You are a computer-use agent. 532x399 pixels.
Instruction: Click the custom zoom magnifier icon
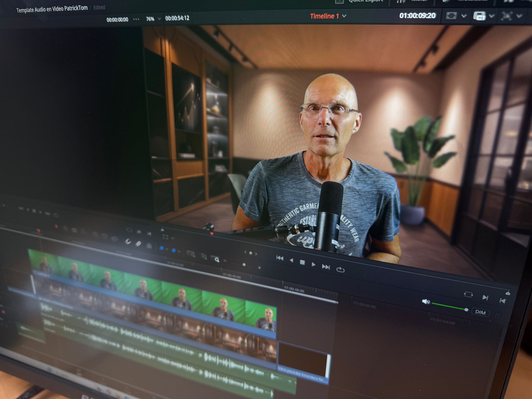[x=215, y=259]
